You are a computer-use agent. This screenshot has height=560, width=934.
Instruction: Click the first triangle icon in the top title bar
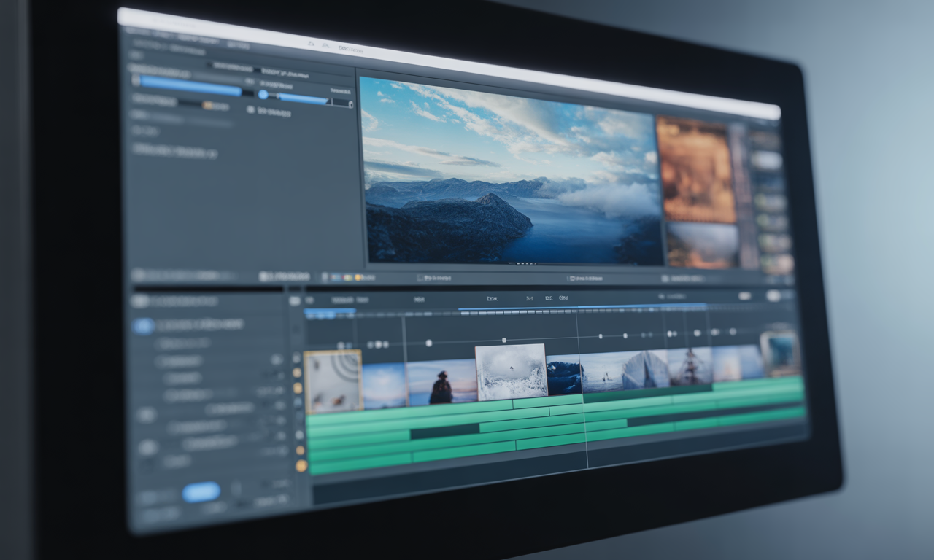(311, 44)
